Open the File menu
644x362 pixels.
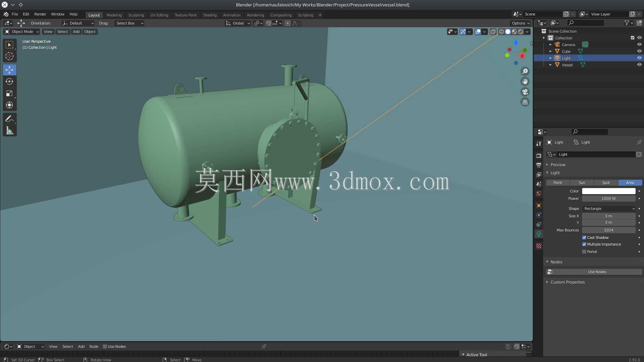pos(15,14)
